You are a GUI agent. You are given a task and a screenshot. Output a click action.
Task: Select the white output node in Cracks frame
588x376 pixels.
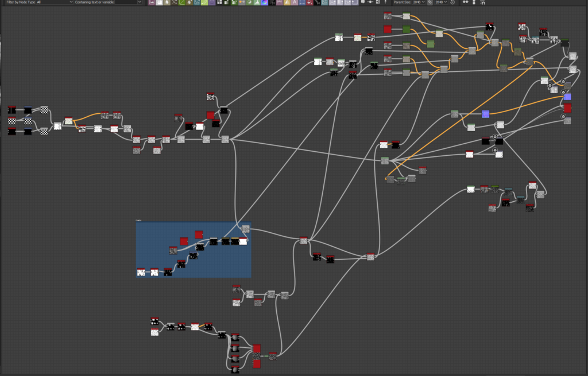click(243, 241)
